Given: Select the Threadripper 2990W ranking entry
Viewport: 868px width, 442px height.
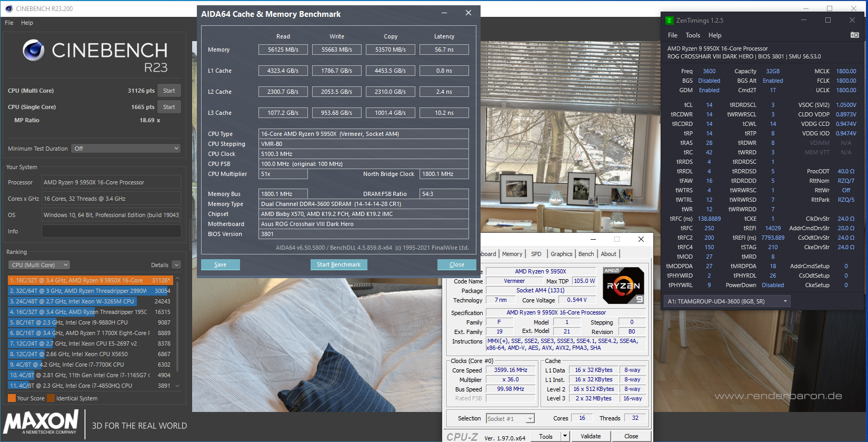Looking at the screenshot, I should point(91,291).
